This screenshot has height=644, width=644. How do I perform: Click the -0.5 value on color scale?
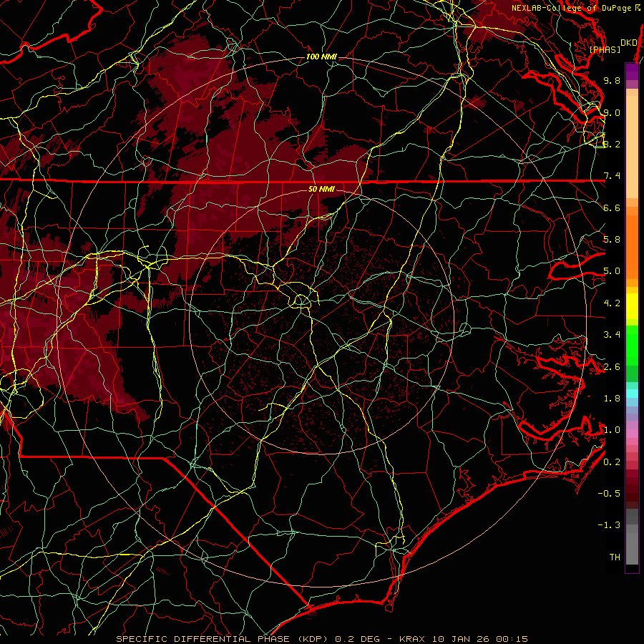tap(609, 494)
